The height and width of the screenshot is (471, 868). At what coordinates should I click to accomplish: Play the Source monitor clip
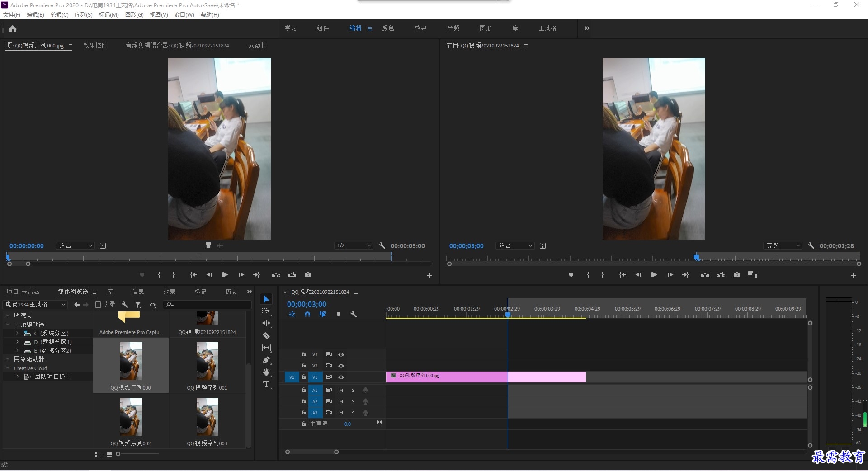click(225, 275)
